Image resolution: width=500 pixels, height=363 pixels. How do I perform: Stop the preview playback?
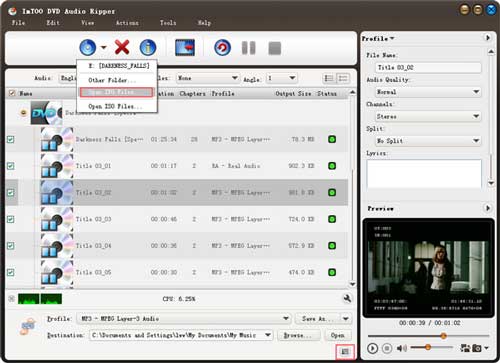[x=387, y=348]
